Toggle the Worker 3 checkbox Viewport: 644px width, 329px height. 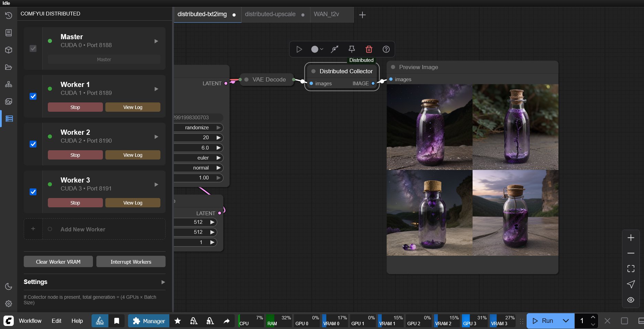pos(33,192)
